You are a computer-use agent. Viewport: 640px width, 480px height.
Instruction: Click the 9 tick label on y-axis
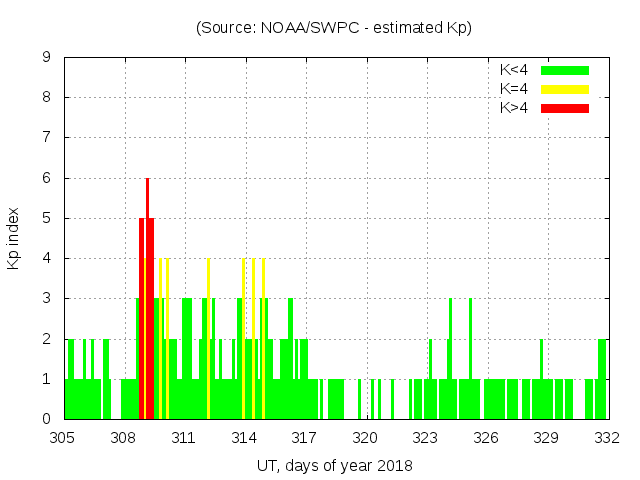click(47, 58)
